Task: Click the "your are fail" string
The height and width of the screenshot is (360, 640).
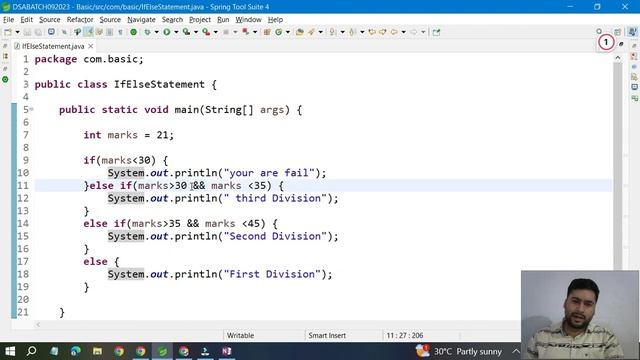Action: pyautogui.click(x=269, y=173)
